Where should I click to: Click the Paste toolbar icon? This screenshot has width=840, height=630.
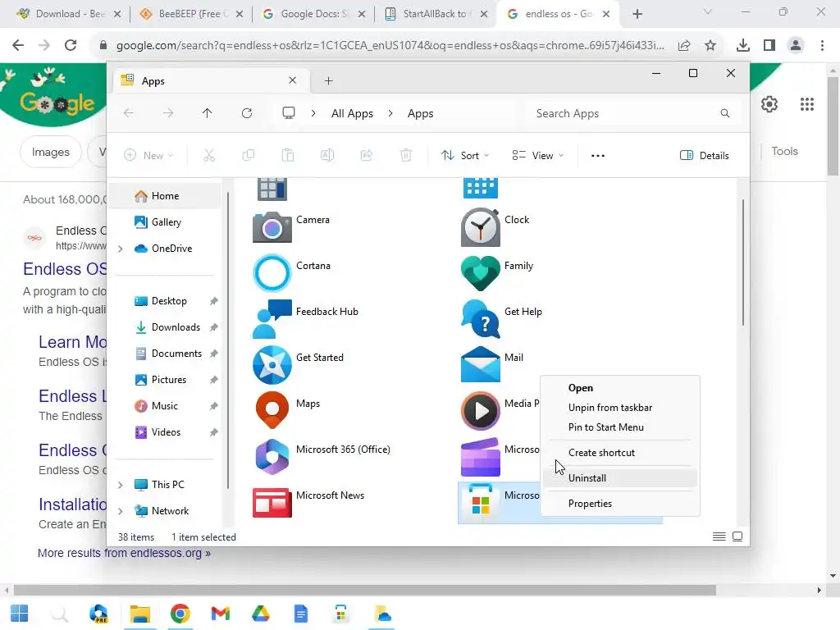288,155
